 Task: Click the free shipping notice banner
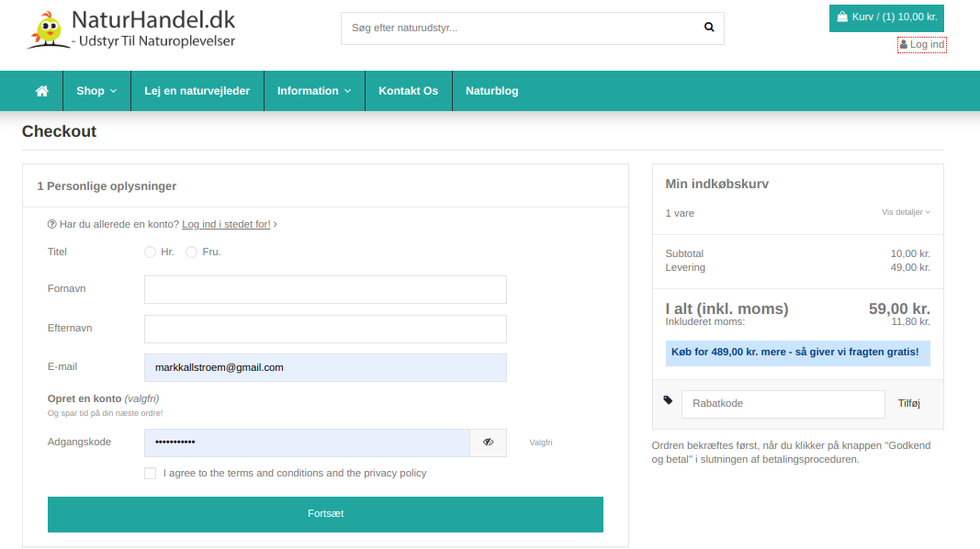click(x=797, y=353)
